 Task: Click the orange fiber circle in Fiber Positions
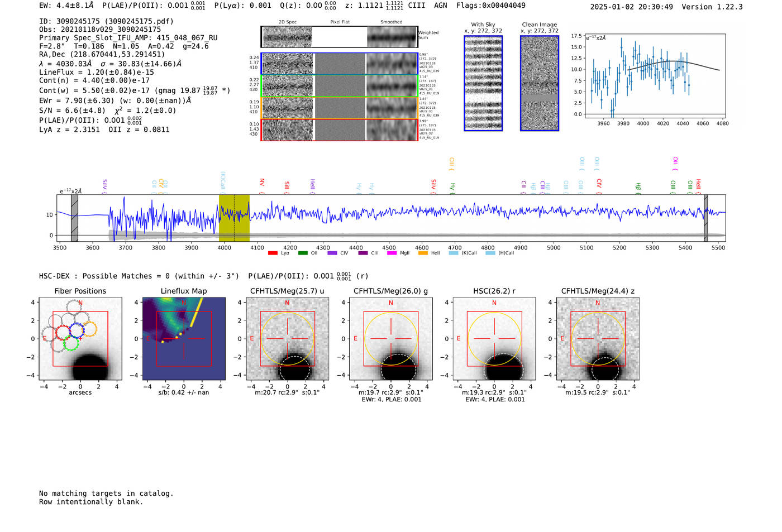[x=89, y=329]
